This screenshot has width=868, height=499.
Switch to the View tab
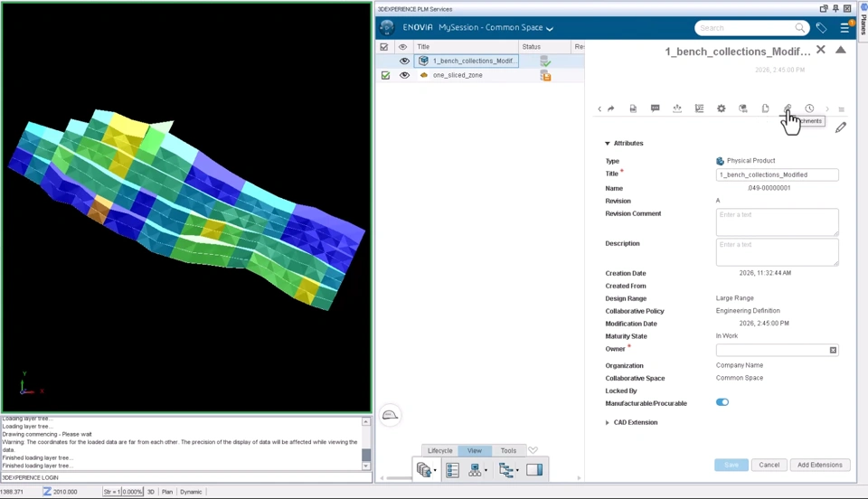[x=475, y=451]
